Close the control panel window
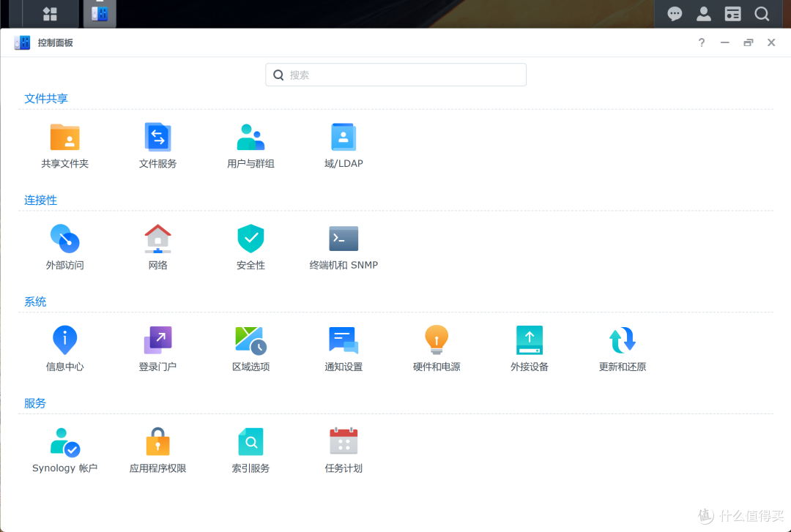The image size is (791, 532). point(771,42)
